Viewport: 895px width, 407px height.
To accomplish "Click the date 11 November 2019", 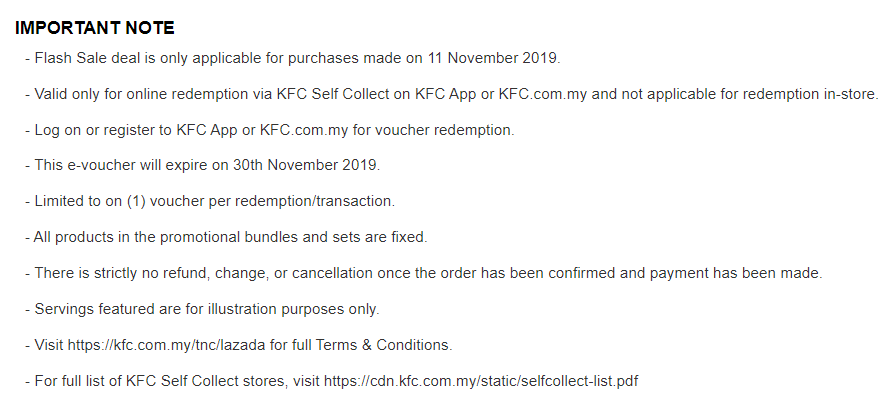I will 496,58.
